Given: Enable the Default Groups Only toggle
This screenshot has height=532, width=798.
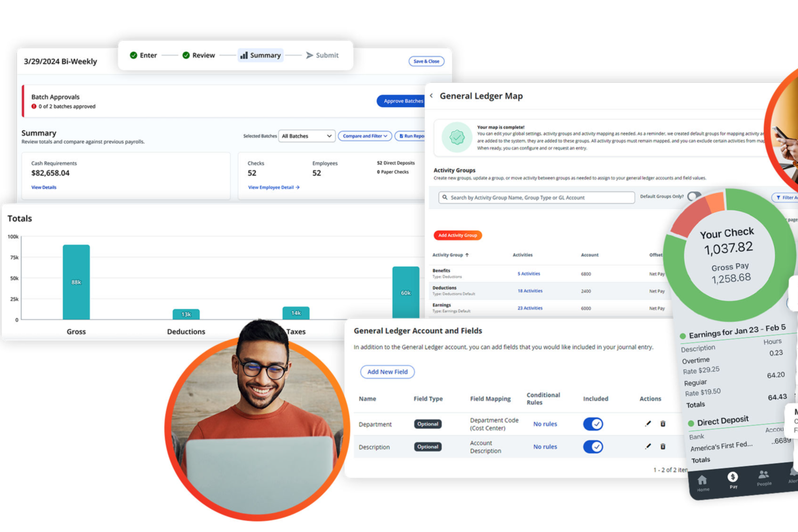Looking at the screenshot, I should tap(694, 196).
